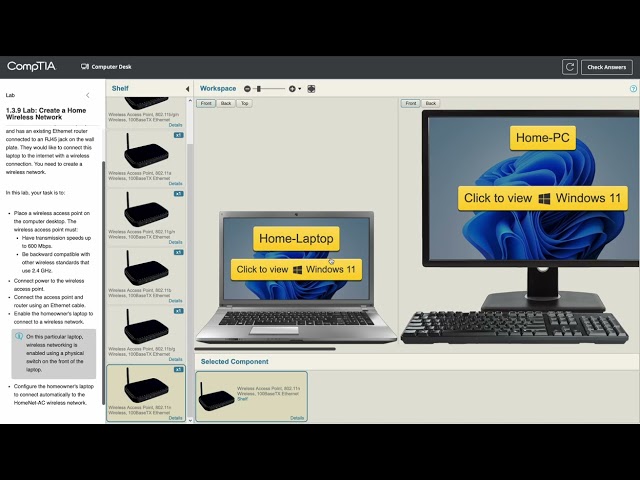Screen dimensions: 640x480
Task: Open Details in Selected Component panel
Action: [x=297, y=418]
